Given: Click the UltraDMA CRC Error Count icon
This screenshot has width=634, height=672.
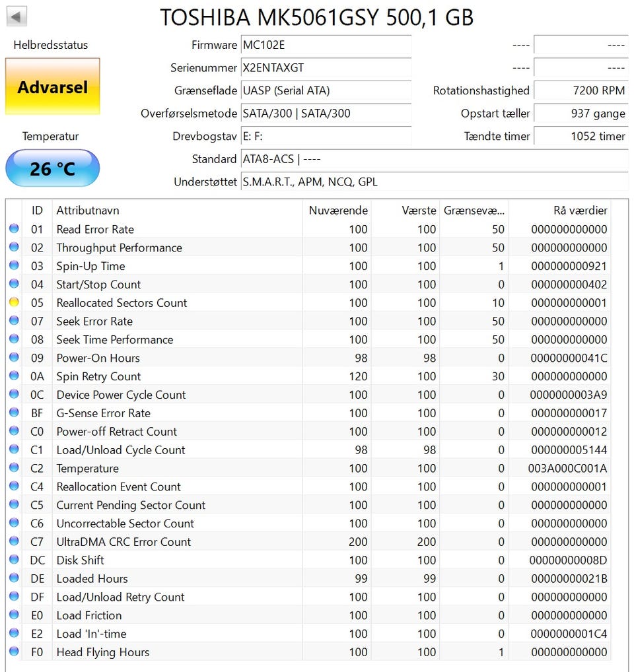Looking at the screenshot, I should [x=14, y=542].
